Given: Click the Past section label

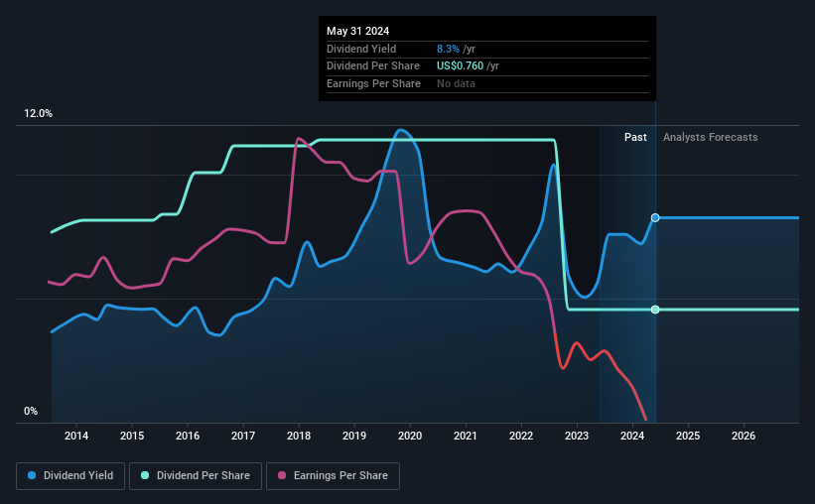Looking at the screenshot, I should coord(635,137).
